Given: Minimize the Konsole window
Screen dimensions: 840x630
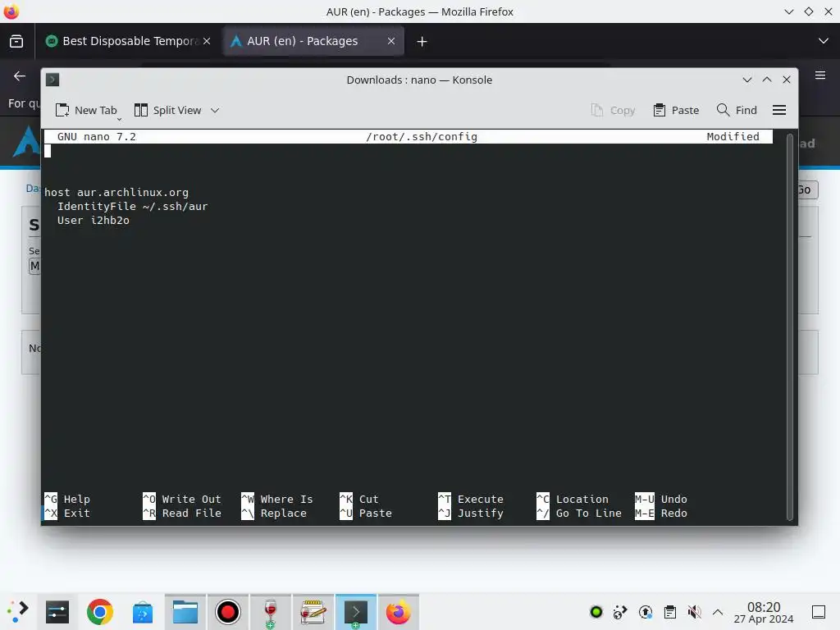Looking at the screenshot, I should pyautogui.click(x=746, y=80).
